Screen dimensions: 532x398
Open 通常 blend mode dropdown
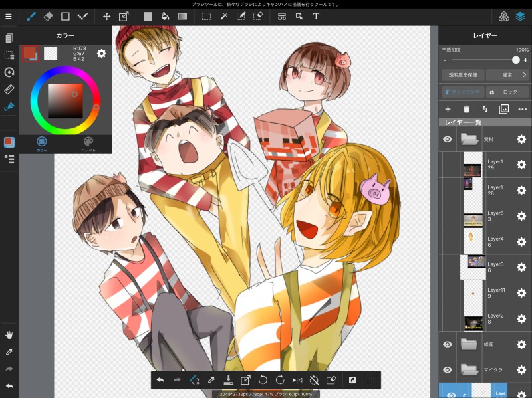tap(507, 75)
